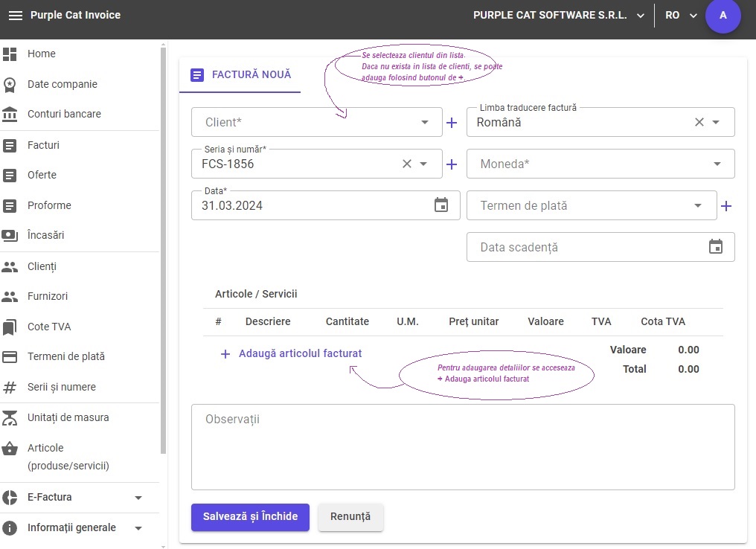Click the Cota TVA column header
Screen dimensions: 756x549
click(x=663, y=321)
